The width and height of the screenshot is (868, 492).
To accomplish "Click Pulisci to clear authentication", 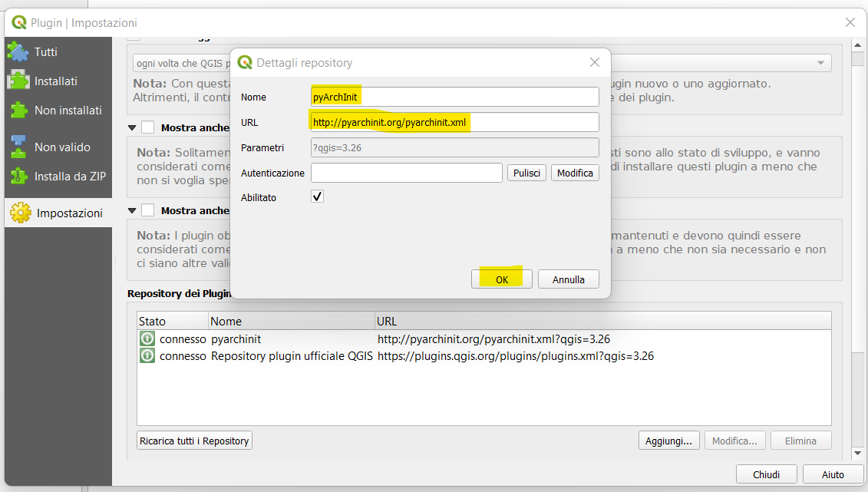I will (x=526, y=173).
